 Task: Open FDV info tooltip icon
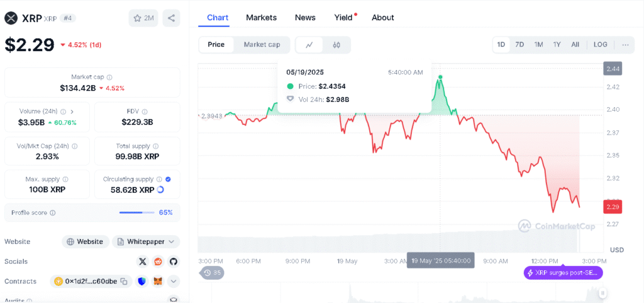coord(145,111)
